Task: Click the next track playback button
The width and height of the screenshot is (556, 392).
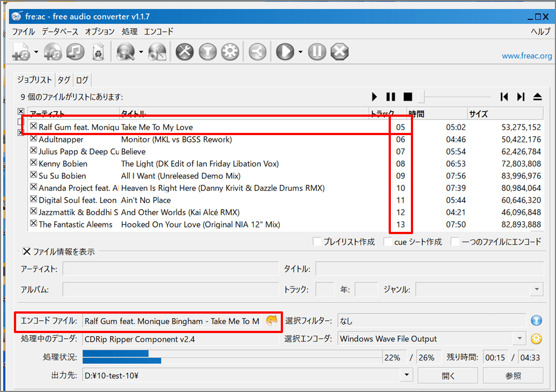Action: pos(520,97)
